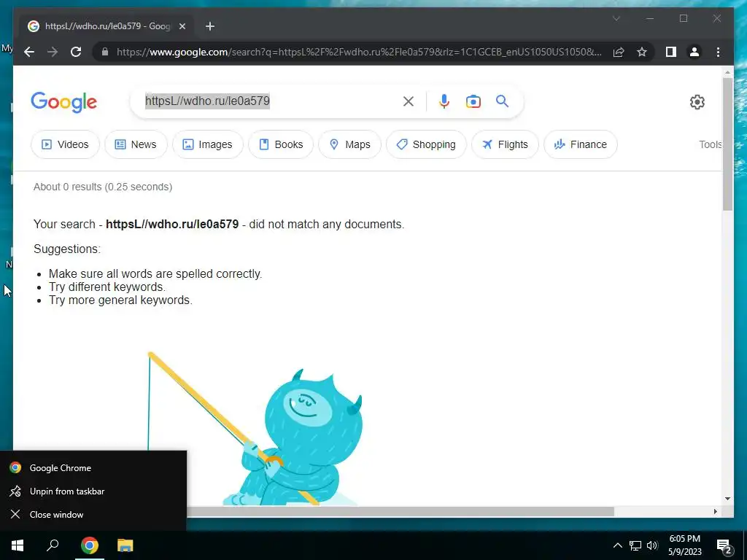Switch to Maps results

[349, 144]
